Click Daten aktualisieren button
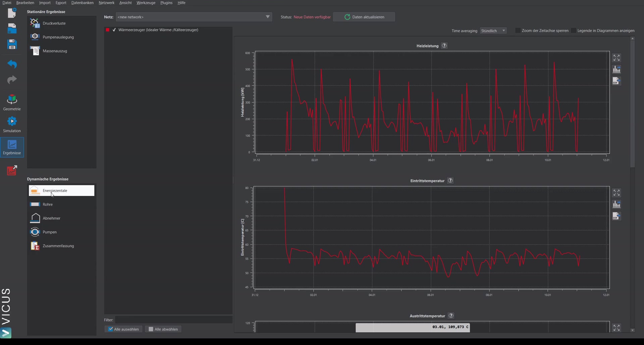Viewport: 644px width, 345px height. 364,17
